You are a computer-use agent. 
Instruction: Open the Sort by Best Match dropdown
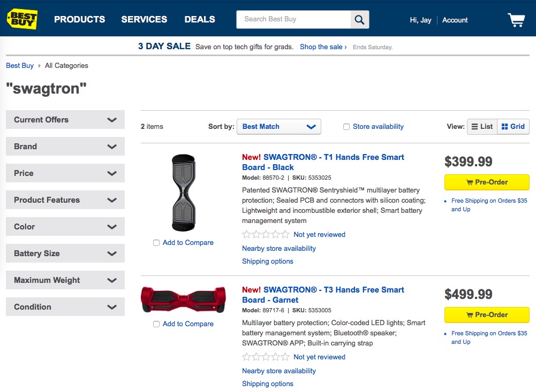[x=278, y=127]
